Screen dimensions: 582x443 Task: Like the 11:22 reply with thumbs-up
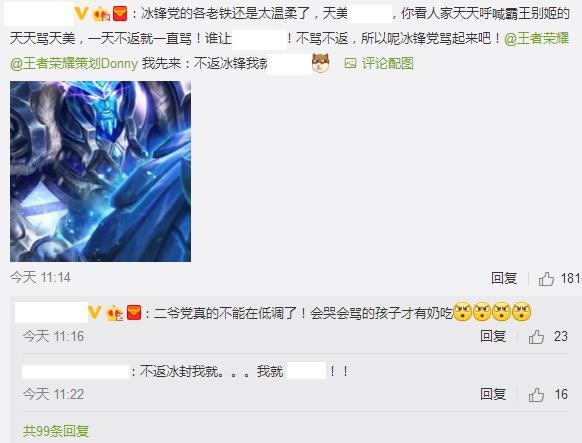536,395
